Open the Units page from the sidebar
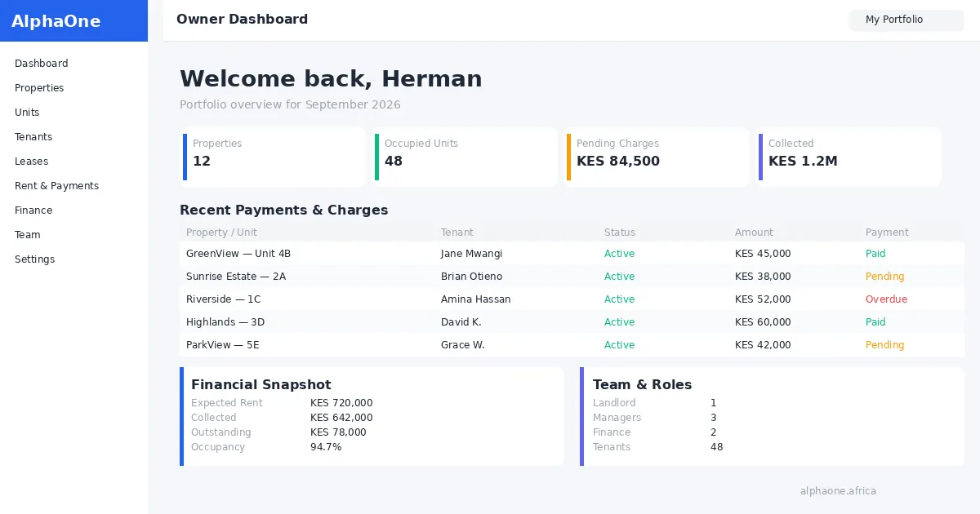 [x=27, y=113]
